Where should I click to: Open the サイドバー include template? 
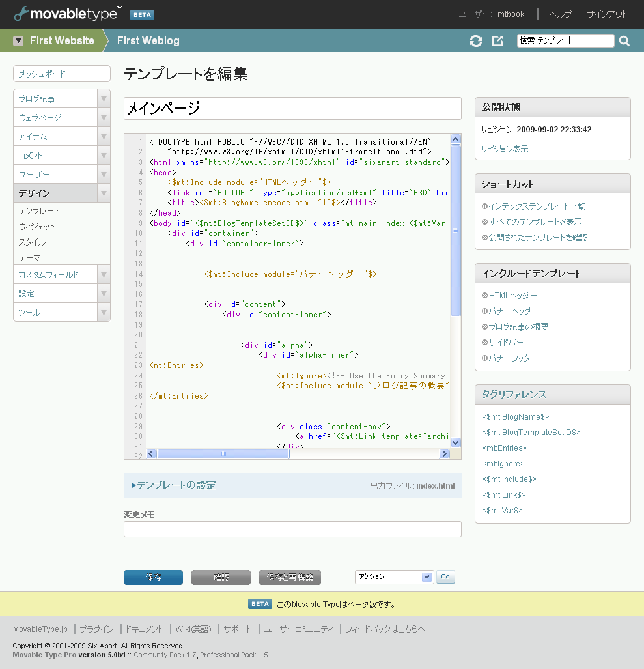[506, 343]
